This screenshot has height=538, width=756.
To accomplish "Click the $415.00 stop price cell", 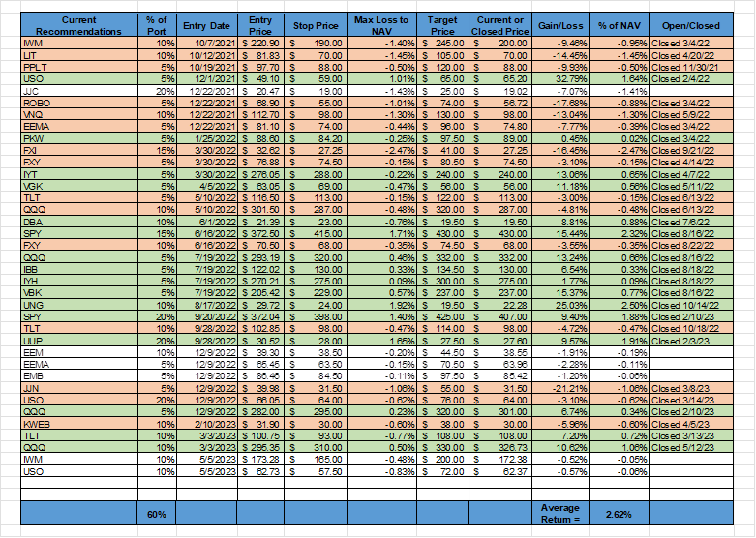I will coord(316,233).
